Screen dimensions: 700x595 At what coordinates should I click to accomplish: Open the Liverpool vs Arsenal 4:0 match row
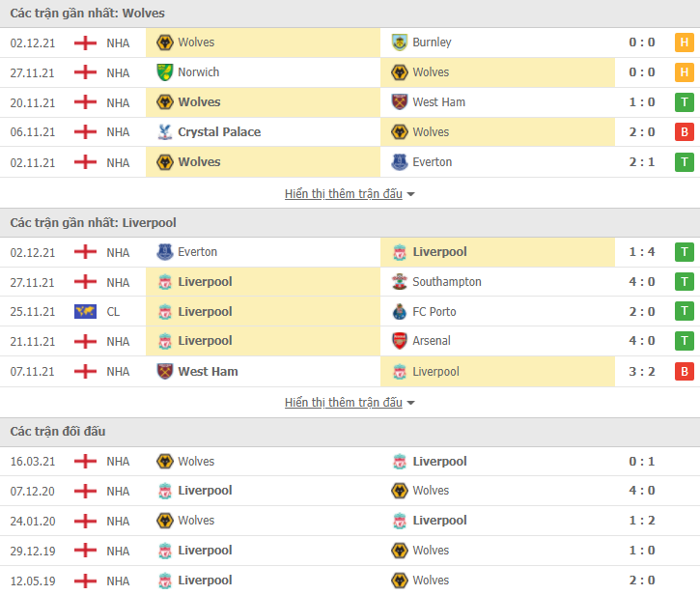tap(350, 341)
